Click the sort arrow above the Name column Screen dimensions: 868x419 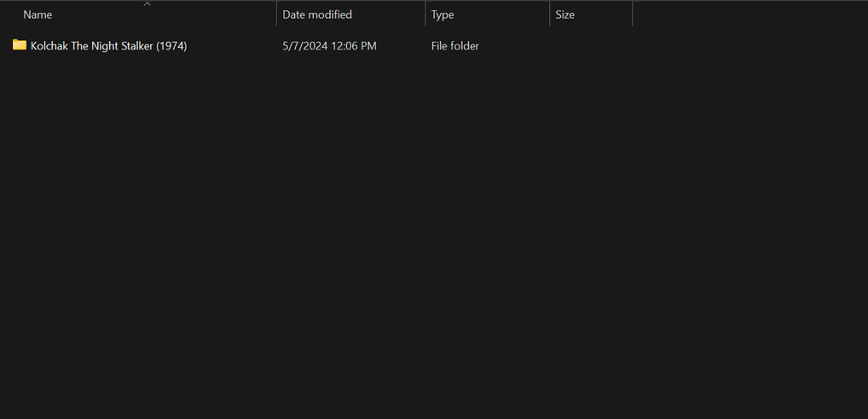click(147, 4)
